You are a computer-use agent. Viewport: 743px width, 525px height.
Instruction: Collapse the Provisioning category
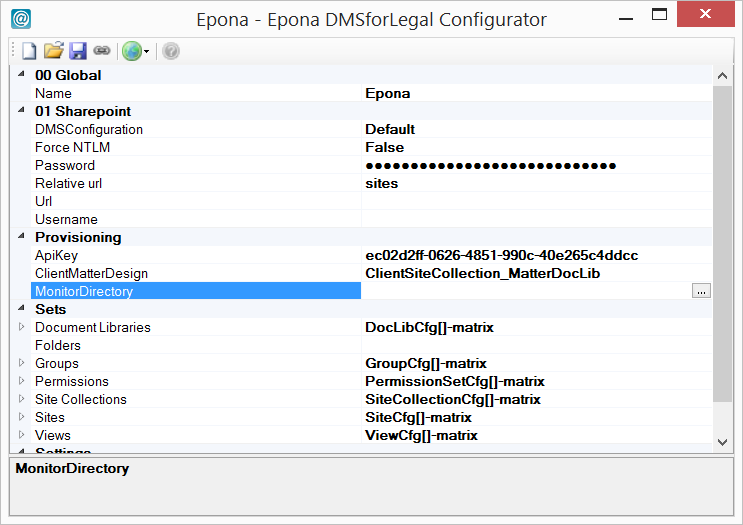[21, 236]
